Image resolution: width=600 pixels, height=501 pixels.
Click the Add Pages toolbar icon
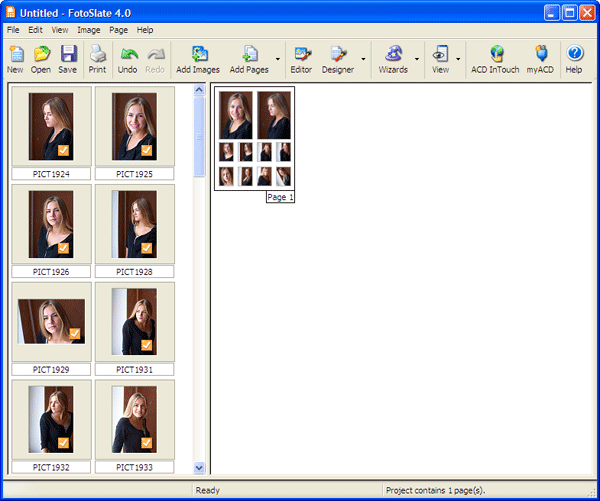(249, 59)
